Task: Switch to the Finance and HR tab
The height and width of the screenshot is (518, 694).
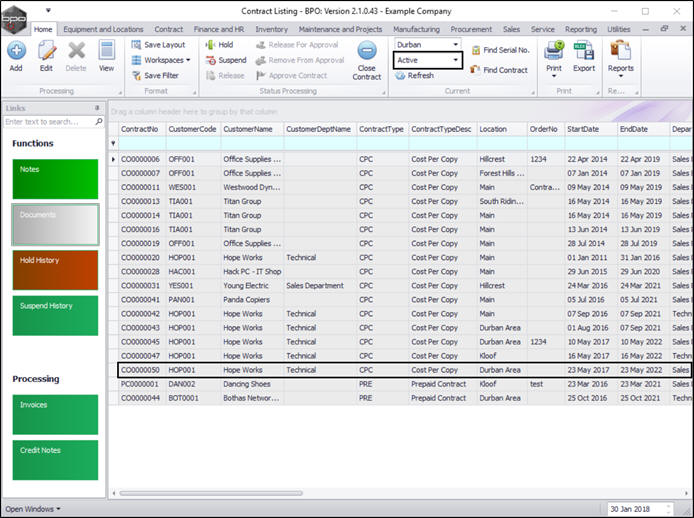Action: pyautogui.click(x=219, y=30)
